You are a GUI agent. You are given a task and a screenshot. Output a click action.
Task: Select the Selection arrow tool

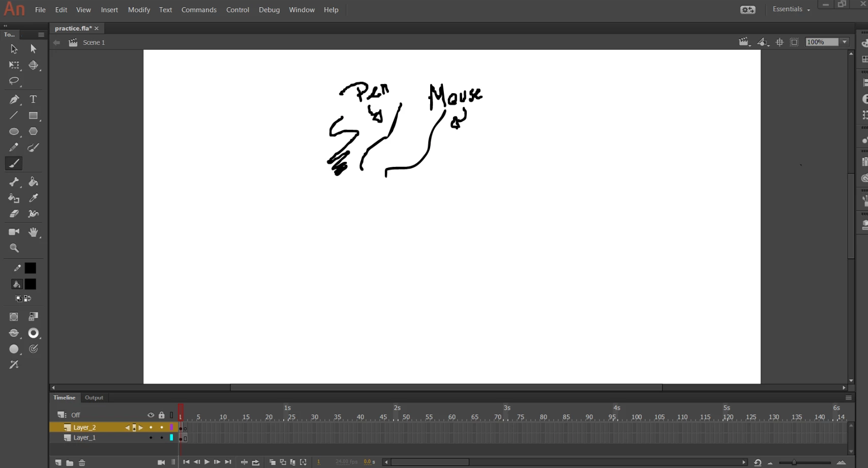pos(14,49)
